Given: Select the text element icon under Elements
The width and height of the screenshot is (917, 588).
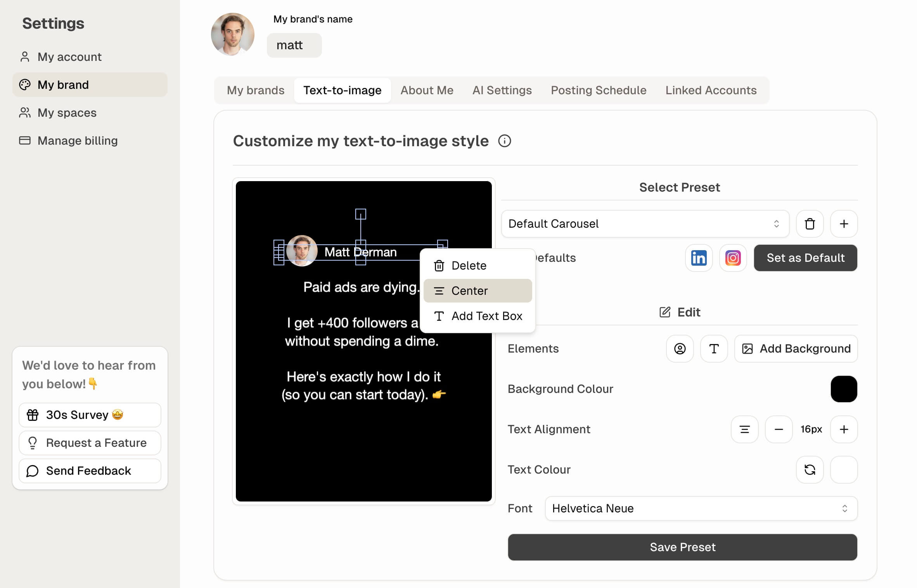Looking at the screenshot, I should [714, 349].
